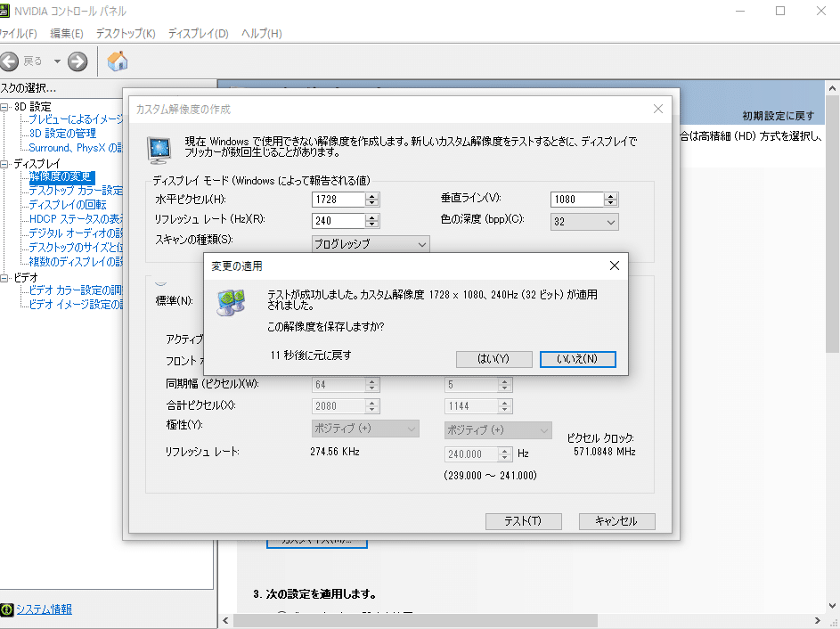The width and height of the screenshot is (840, 629).
Task: Click the 初期設定に戻す link
Action: 778,116
